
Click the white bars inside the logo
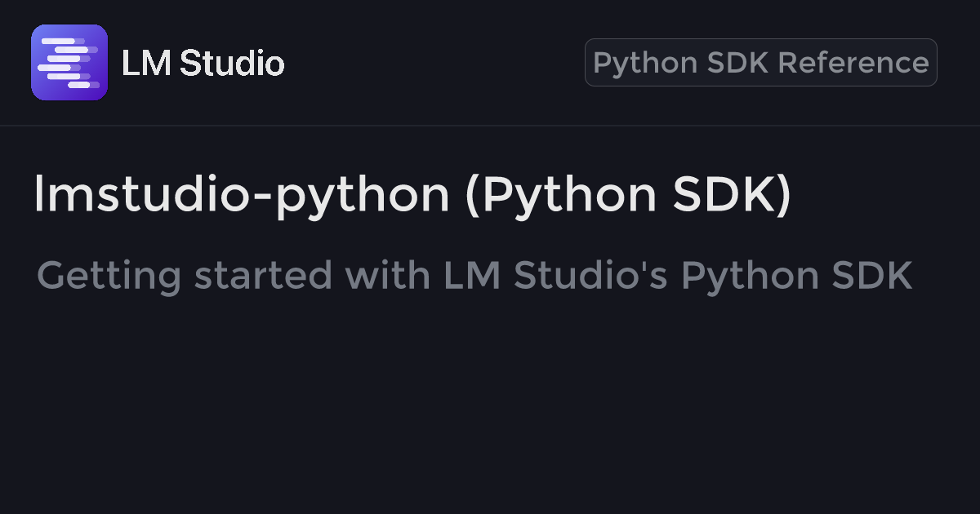pyautogui.click(x=69, y=63)
